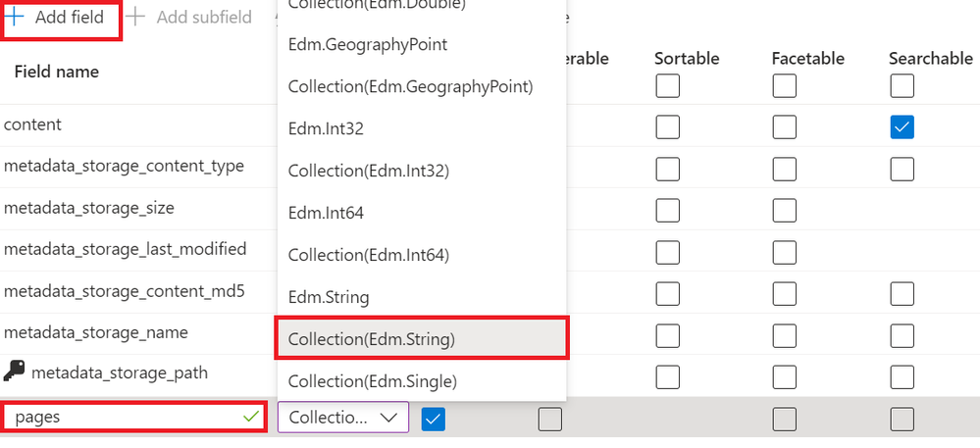Click the Add field plus icon
The height and width of the screenshot is (448, 980).
[15, 17]
